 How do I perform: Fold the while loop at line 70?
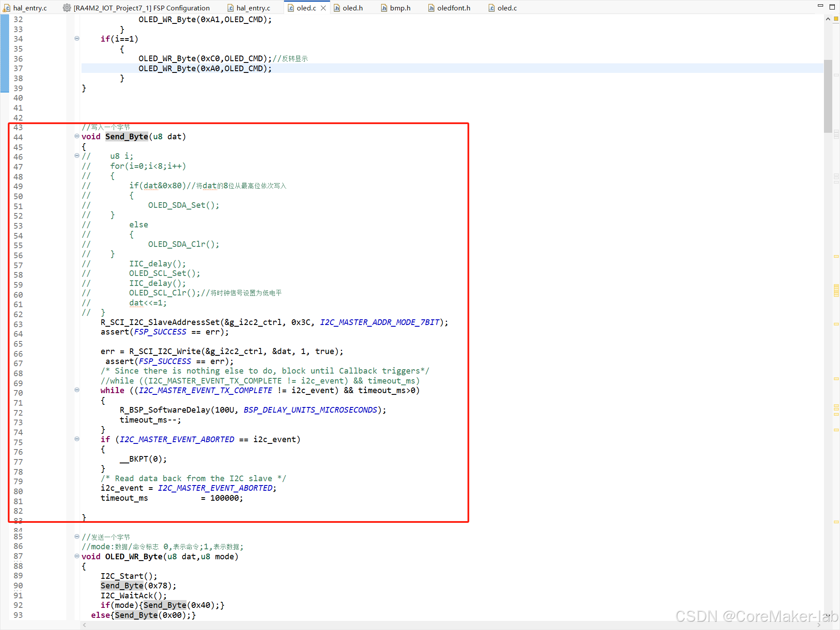tap(77, 390)
